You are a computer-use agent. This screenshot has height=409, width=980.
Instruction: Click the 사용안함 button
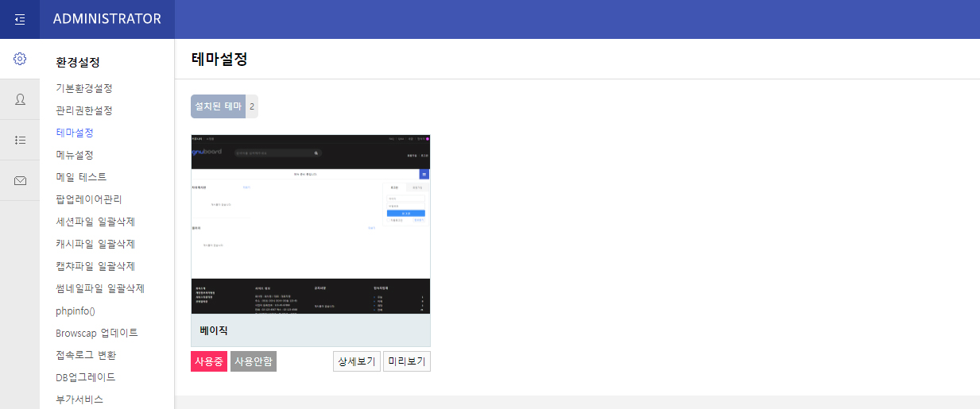(254, 361)
